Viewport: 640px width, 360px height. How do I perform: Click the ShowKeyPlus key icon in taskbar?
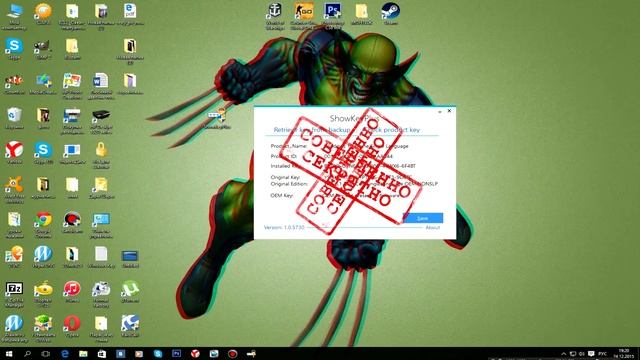click(251, 353)
